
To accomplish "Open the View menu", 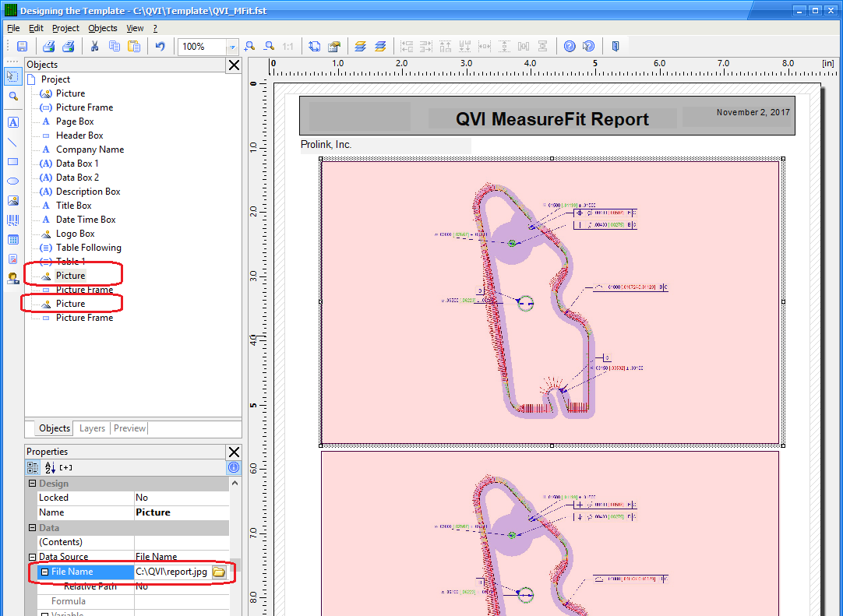I will pos(135,28).
